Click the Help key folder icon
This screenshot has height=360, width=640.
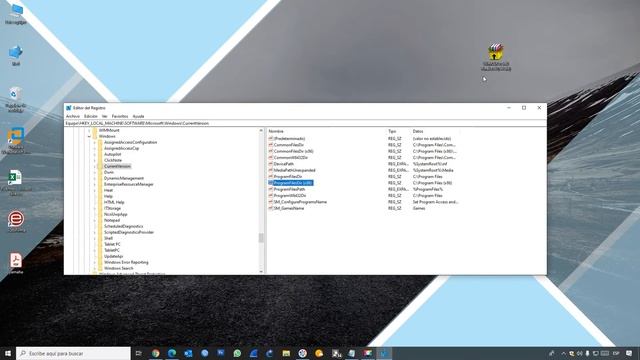[100, 196]
